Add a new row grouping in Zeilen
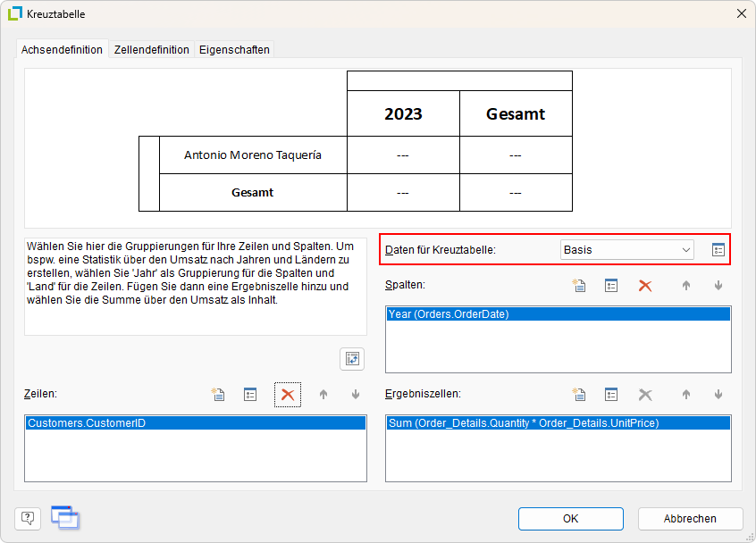Screen dimensions: 756x543 point(217,395)
